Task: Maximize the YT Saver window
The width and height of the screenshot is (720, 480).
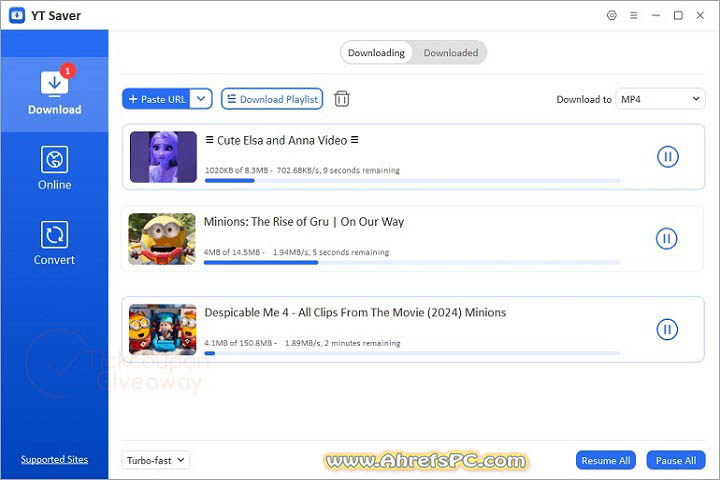Action: [x=678, y=15]
